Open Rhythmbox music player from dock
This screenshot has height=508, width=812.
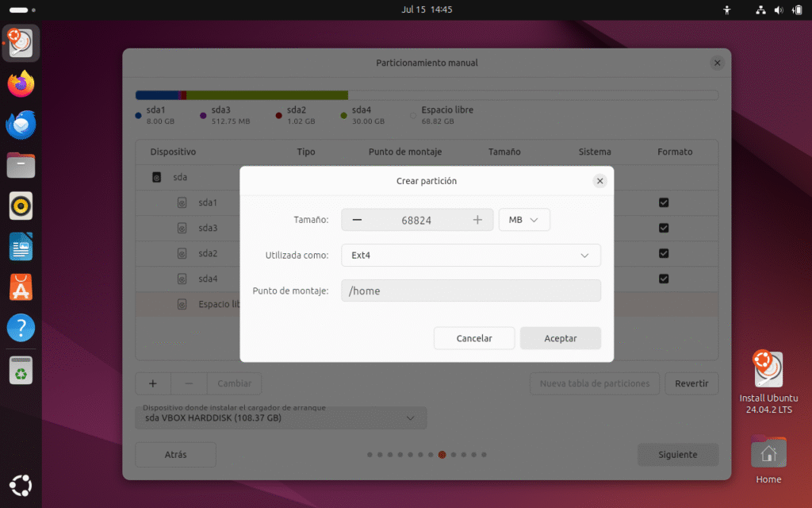pos(21,206)
